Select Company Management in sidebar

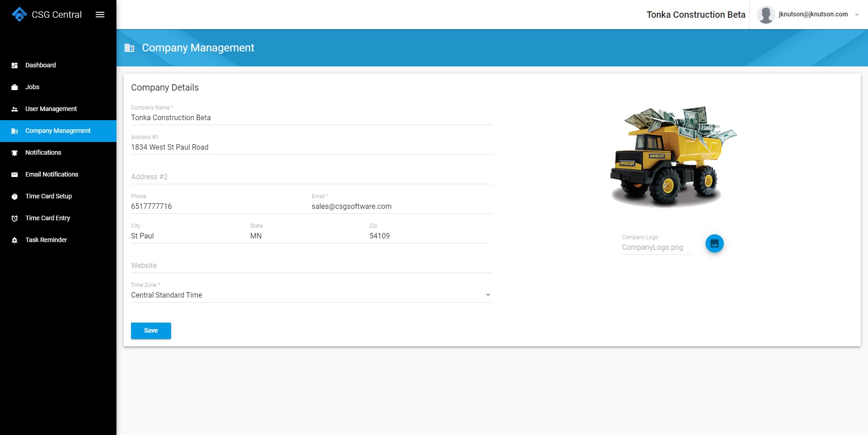(58, 131)
